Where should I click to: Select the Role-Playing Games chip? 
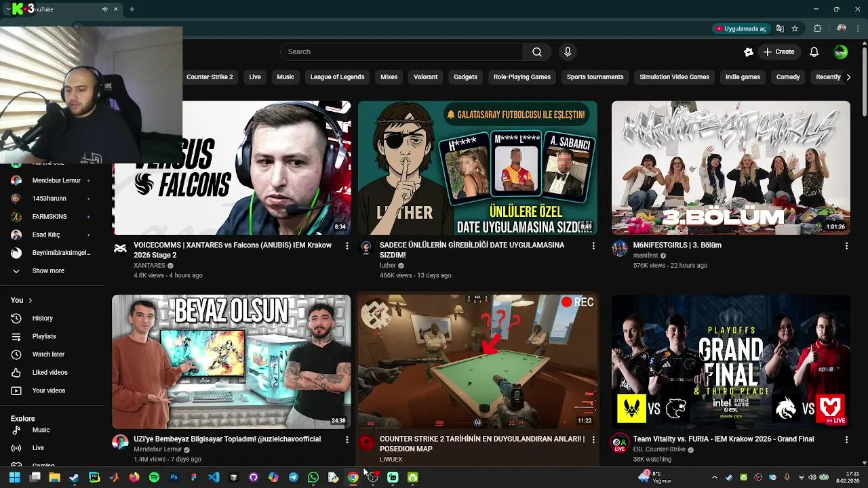[x=522, y=77]
